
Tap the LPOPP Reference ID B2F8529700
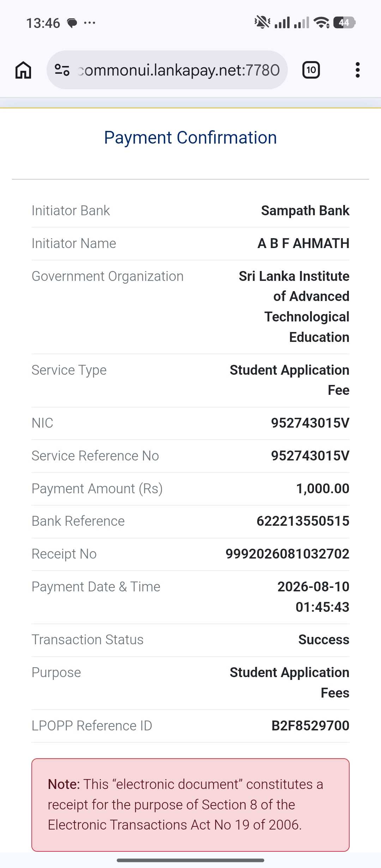(x=310, y=726)
